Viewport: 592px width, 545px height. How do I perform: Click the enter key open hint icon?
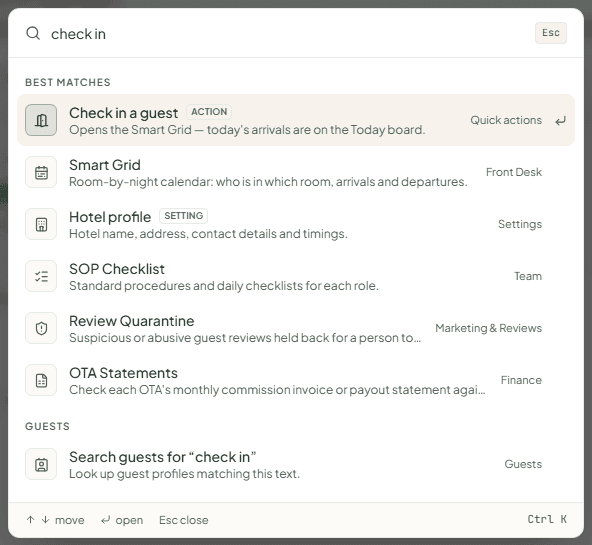coord(105,520)
